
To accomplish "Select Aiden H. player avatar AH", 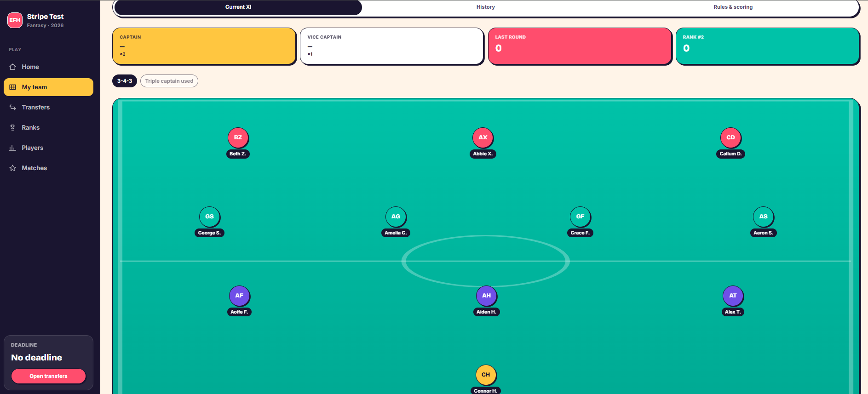I will [486, 296].
